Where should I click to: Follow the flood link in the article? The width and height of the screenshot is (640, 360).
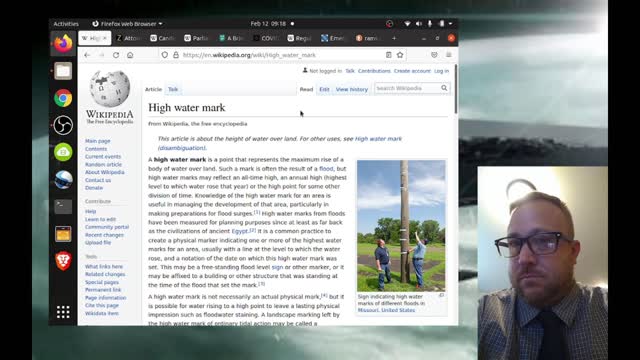326,169
